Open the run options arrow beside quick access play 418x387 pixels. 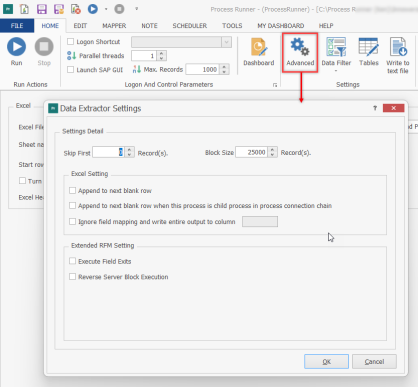click(106, 9)
